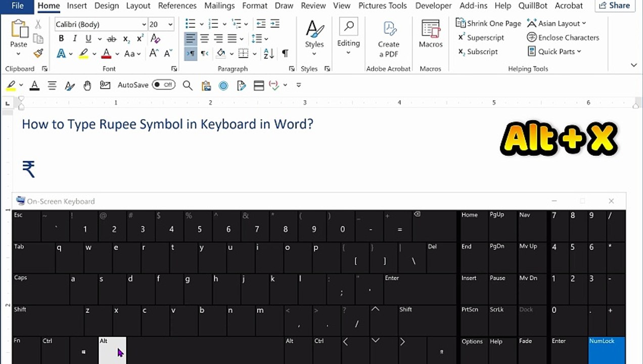This screenshot has width=643, height=364.
Task: Toggle AutoSave switch
Action: pyautogui.click(x=163, y=85)
